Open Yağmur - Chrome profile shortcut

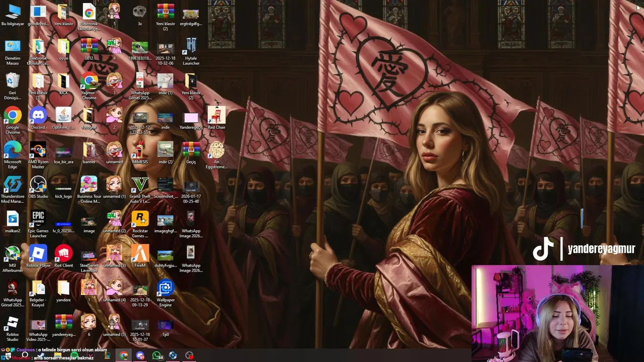(89, 86)
